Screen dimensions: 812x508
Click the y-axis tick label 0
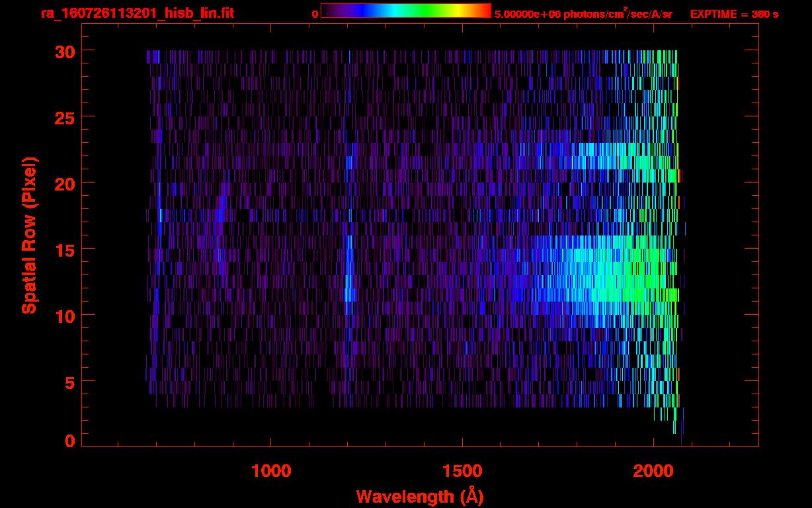coord(68,441)
